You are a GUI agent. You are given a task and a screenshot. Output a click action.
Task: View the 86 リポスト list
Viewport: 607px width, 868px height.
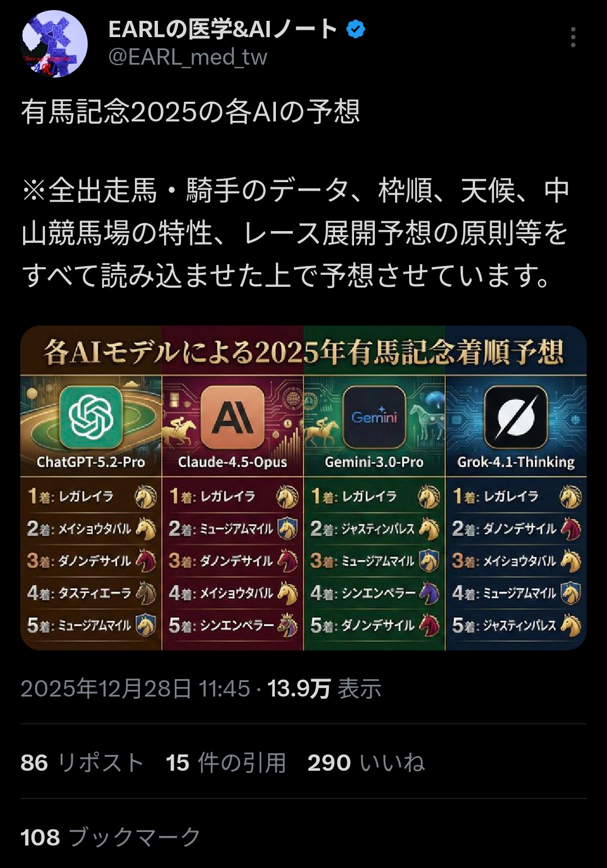coord(82,763)
